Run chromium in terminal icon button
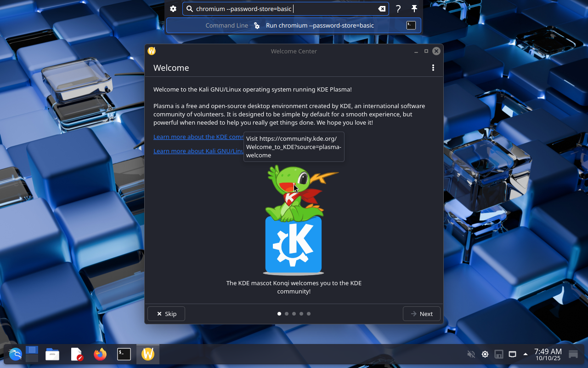The height and width of the screenshot is (368, 588). [411, 25]
